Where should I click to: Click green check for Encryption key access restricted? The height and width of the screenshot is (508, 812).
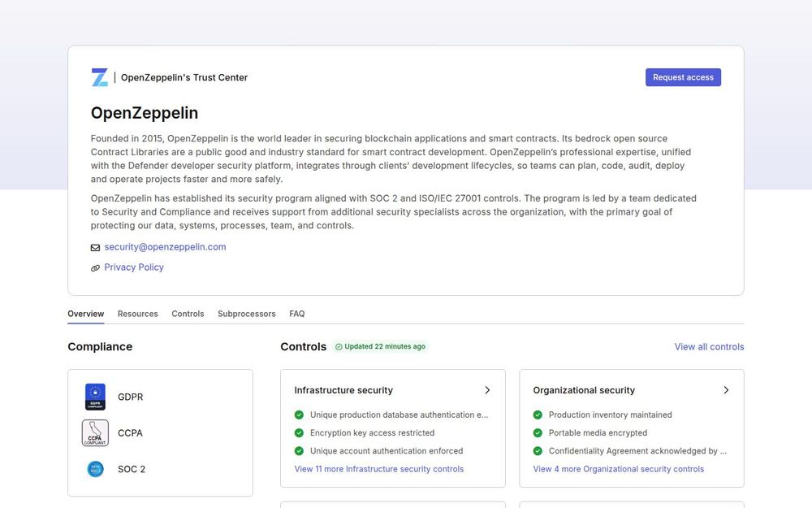(299, 433)
